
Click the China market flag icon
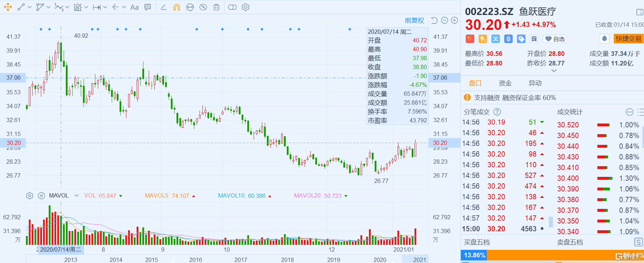(x=470, y=39)
